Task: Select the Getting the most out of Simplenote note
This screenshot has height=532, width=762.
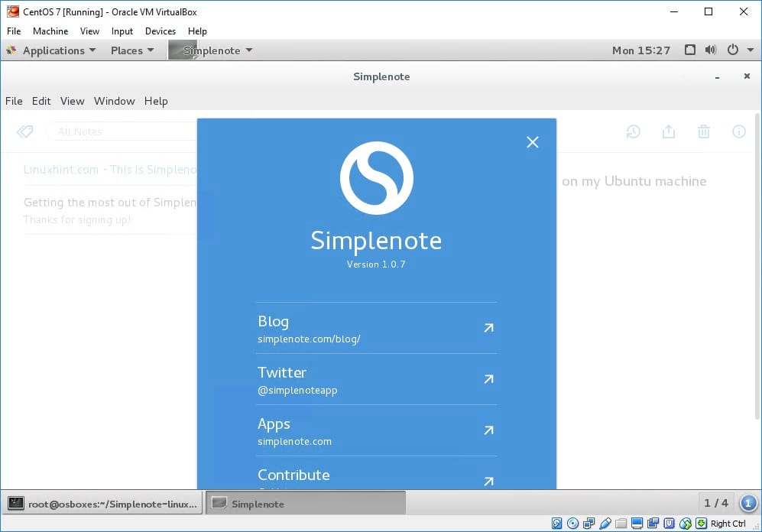Action: pyautogui.click(x=110, y=210)
